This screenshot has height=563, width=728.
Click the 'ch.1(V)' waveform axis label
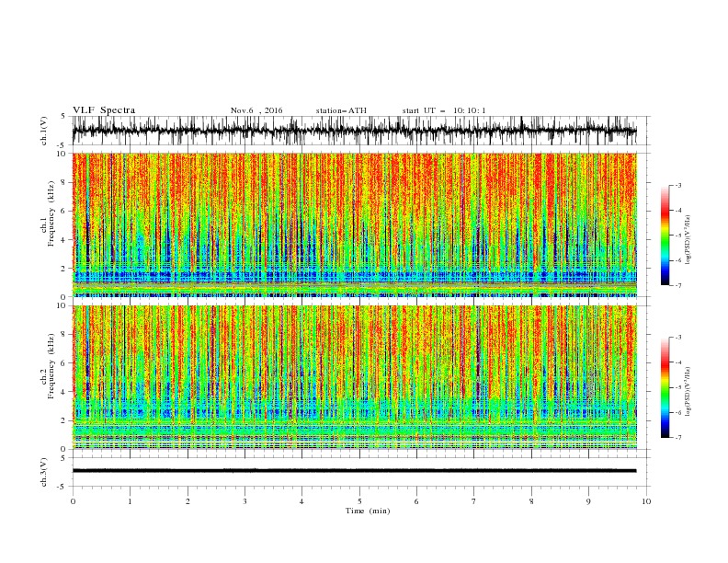click(44, 131)
